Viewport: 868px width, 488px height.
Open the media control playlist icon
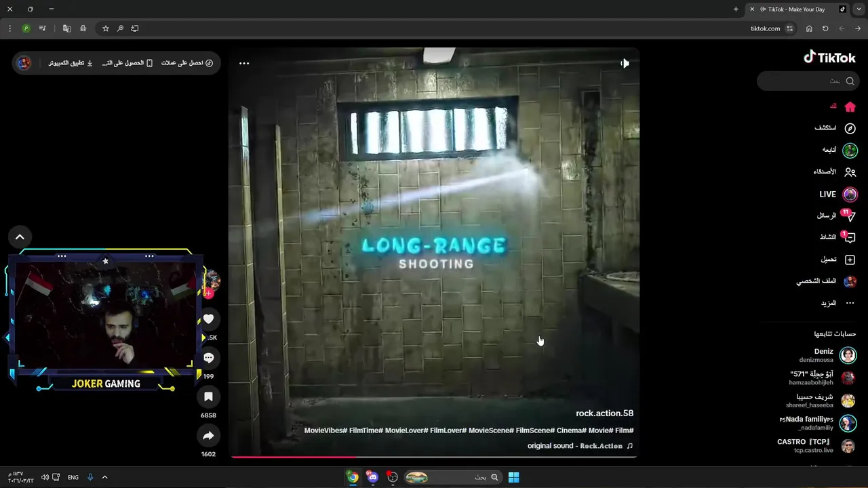[x=43, y=28]
